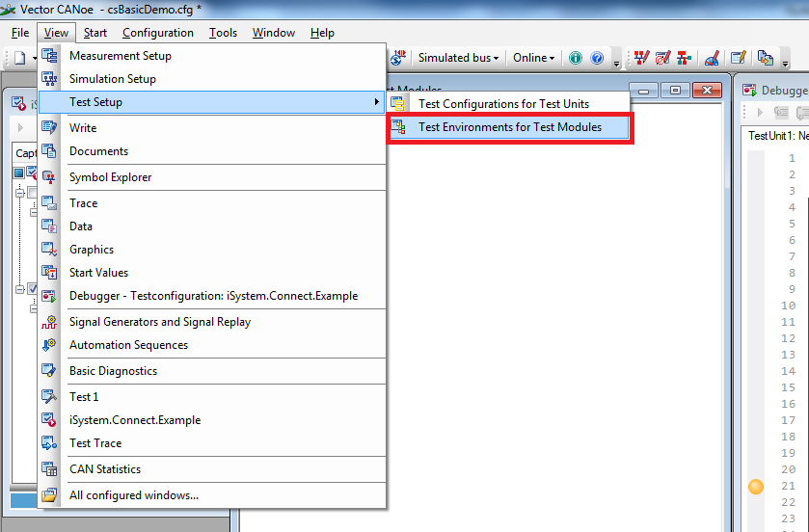Click the new configuration file icon
809x532 pixels.
[x=19, y=58]
